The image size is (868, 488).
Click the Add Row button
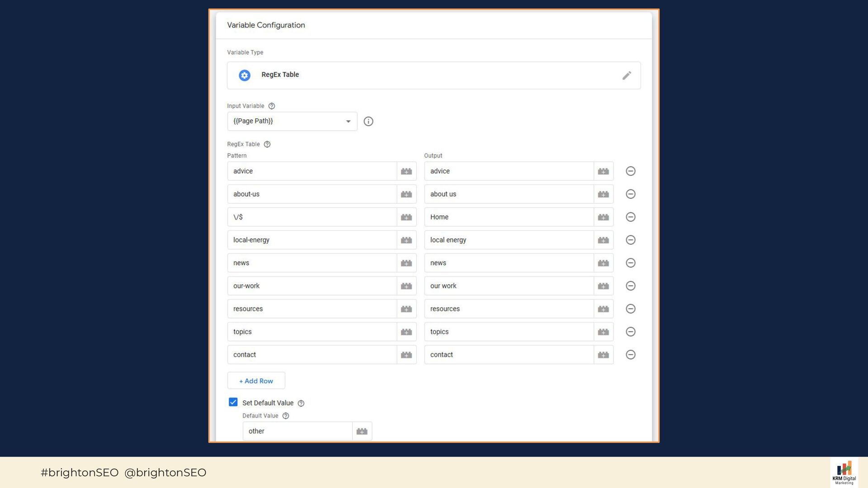point(256,381)
